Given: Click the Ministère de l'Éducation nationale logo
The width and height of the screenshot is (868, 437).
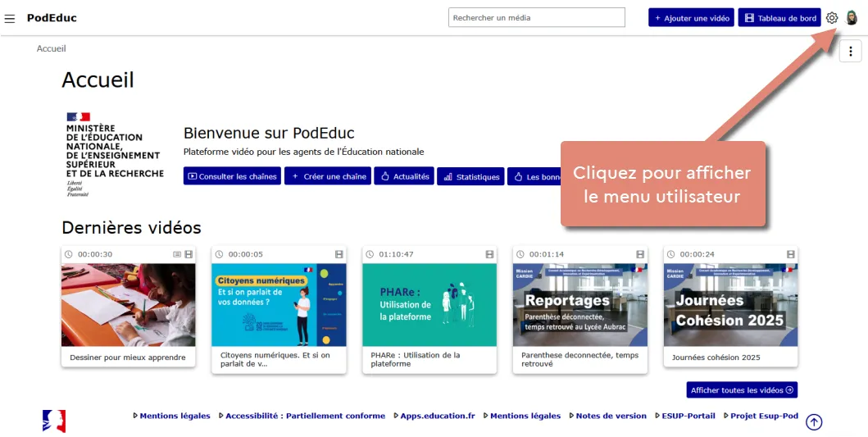Looking at the screenshot, I should (x=115, y=154).
